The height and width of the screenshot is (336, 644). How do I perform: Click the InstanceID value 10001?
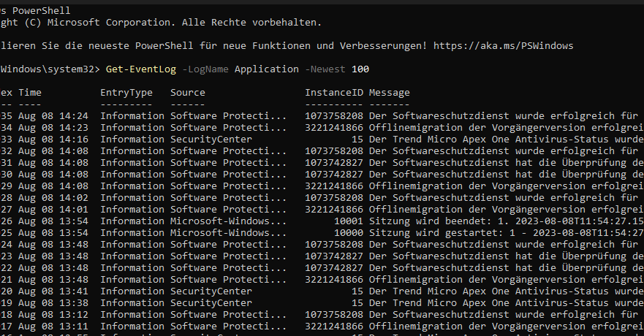(x=349, y=221)
